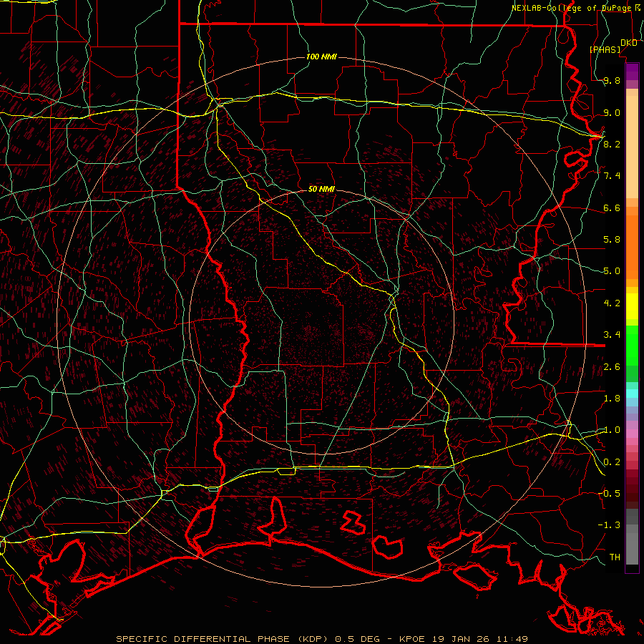Image resolution: width=644 pixels, height=644 pixels.
Task: Click the pink band of the color scale
Action: point(632,434)
